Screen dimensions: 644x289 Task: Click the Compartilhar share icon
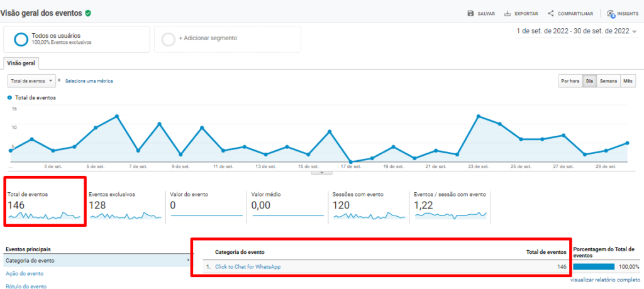click(551, 13)
